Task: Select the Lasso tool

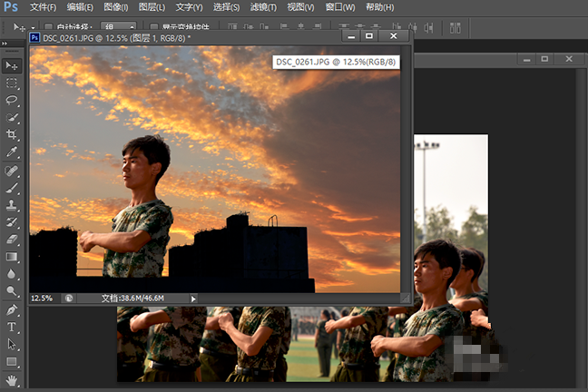Action: (x=12, y=100)
